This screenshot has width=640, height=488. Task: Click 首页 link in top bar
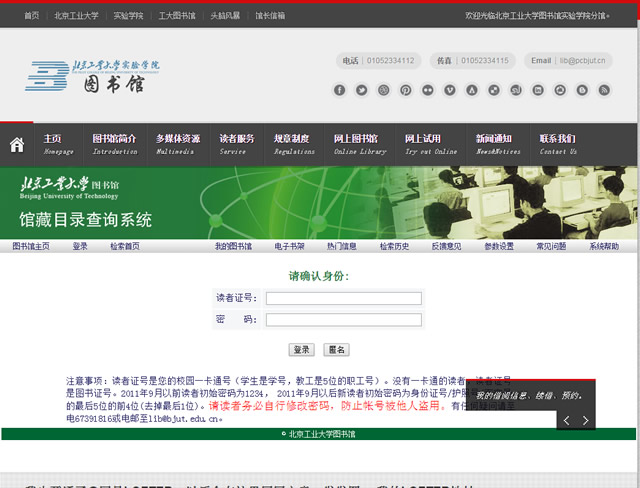[31, 16]
